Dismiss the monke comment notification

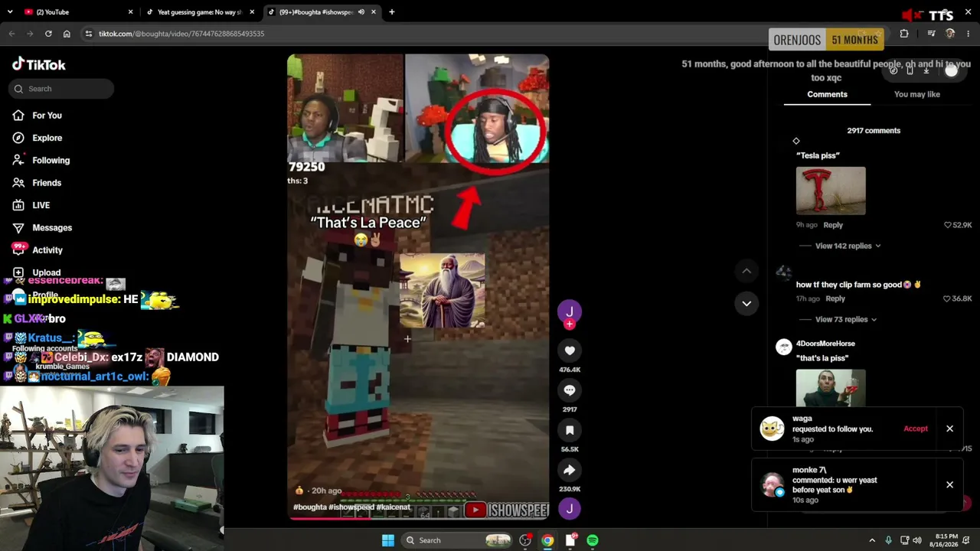(x=949, y=484)
